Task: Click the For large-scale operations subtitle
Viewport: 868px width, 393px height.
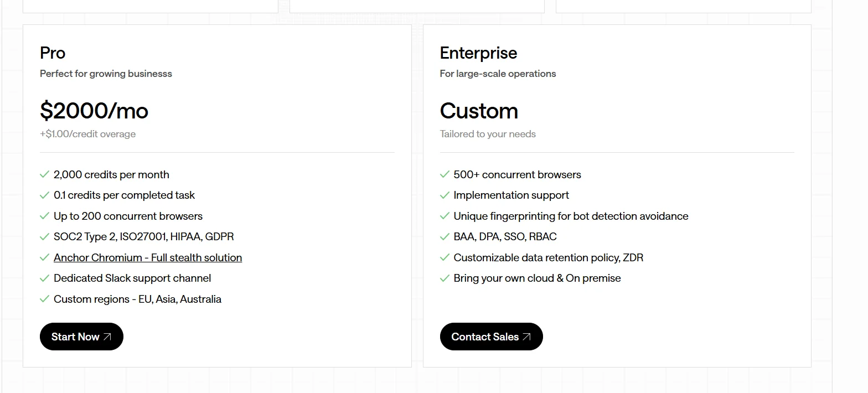Action: click(x=498, y=74)
